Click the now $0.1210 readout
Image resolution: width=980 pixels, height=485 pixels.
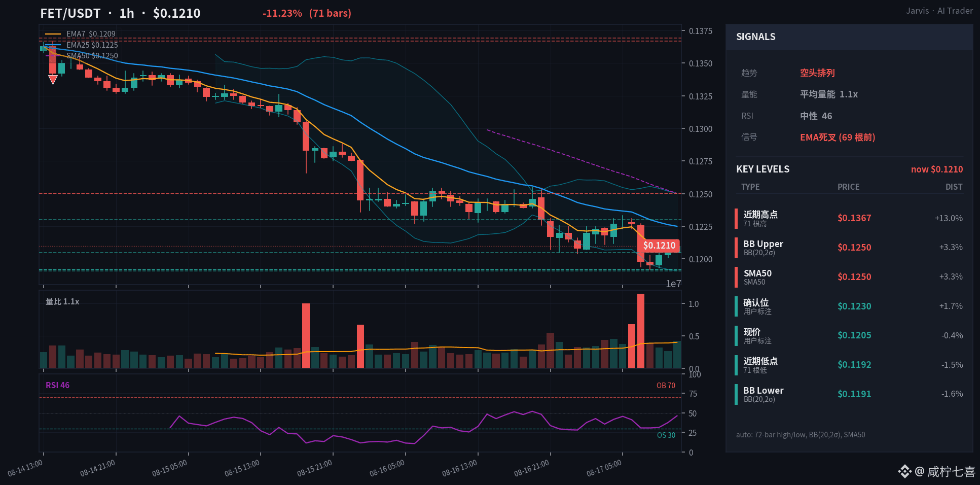coord(937,169)
